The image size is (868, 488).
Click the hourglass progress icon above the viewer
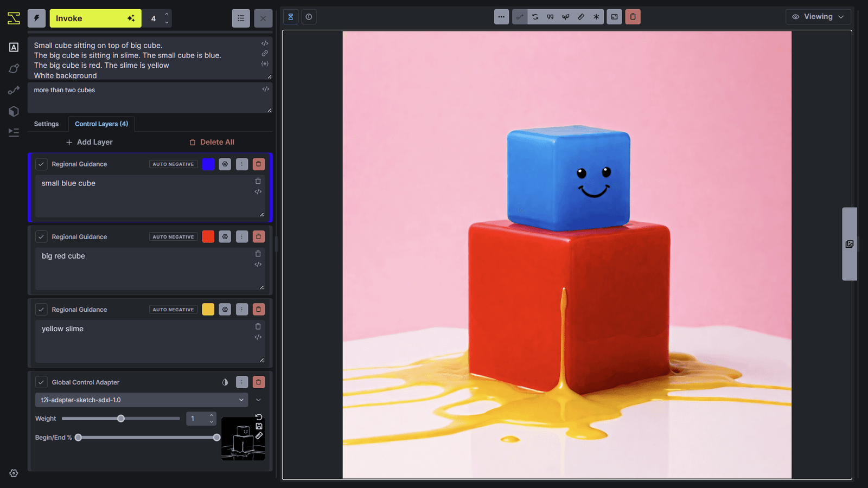(x=291, y=17)
